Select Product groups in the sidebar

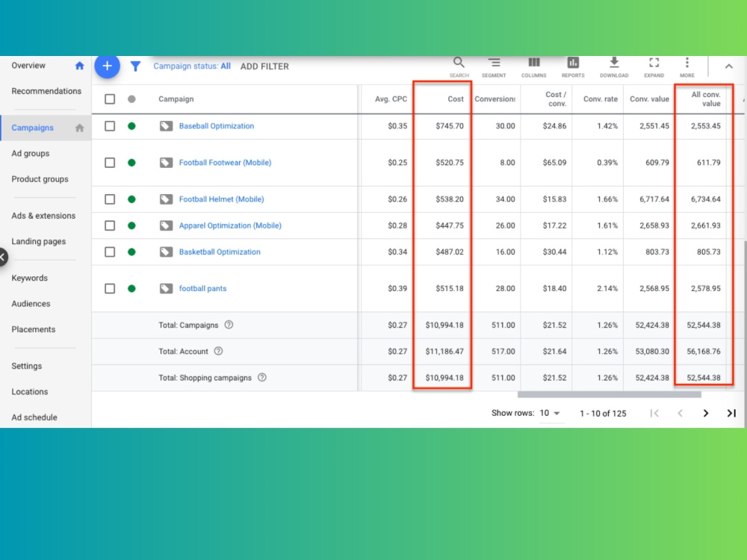coord(40,179)
